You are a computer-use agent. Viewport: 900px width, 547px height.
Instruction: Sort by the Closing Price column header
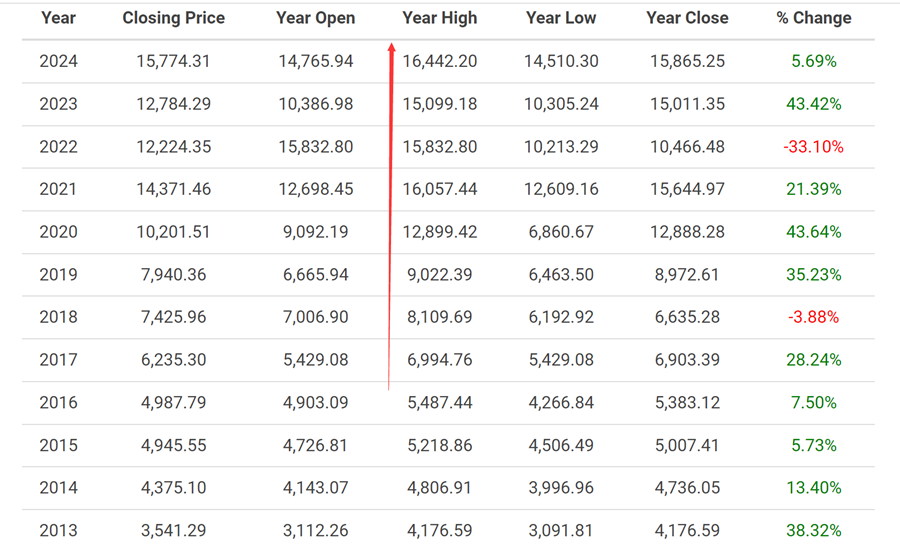[x=173, y=18]
